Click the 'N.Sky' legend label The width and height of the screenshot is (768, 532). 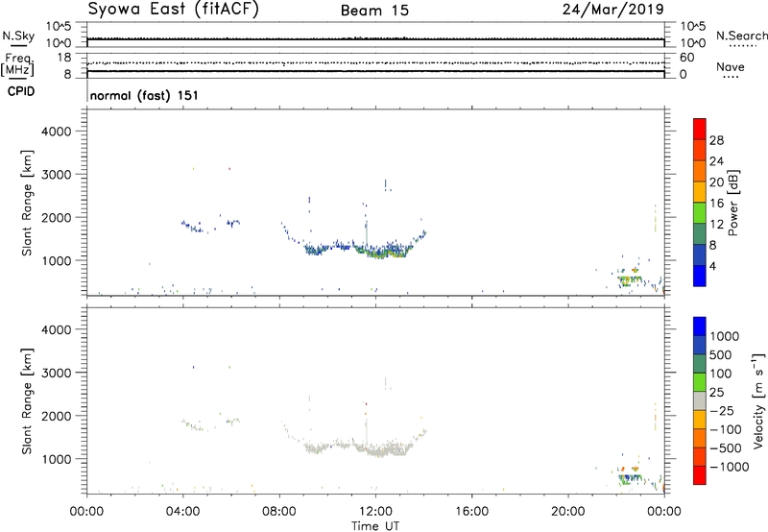[x=18, y=36]
